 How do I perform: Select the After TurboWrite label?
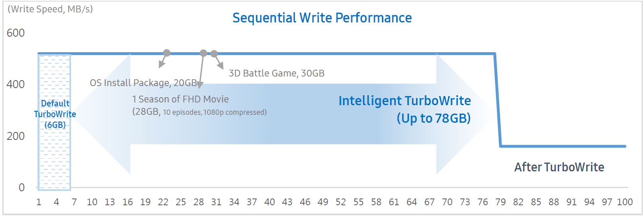click(559, 167)
